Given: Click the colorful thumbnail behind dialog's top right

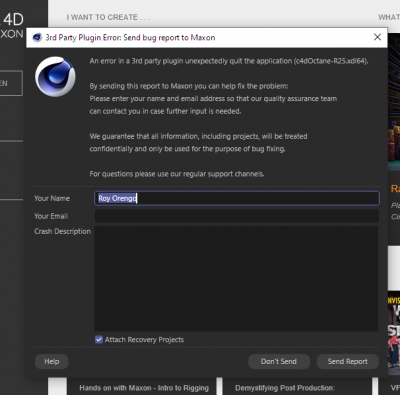Looking at the screenshot, I should [394, 100].
